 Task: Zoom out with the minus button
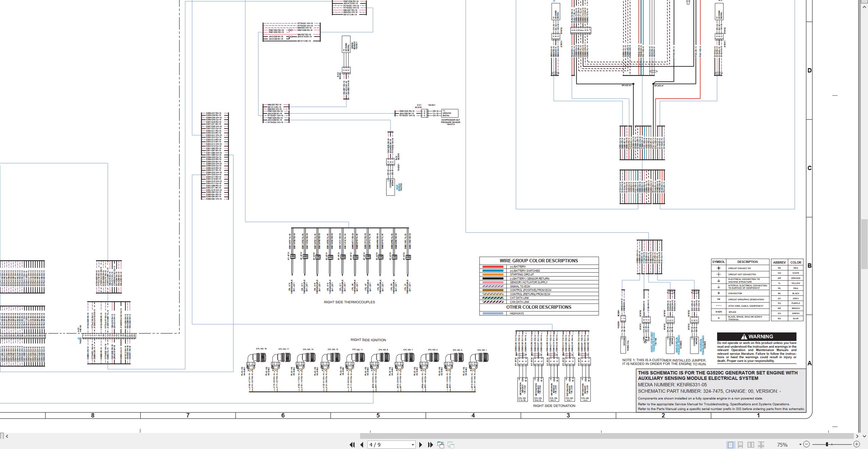[807, 444]
